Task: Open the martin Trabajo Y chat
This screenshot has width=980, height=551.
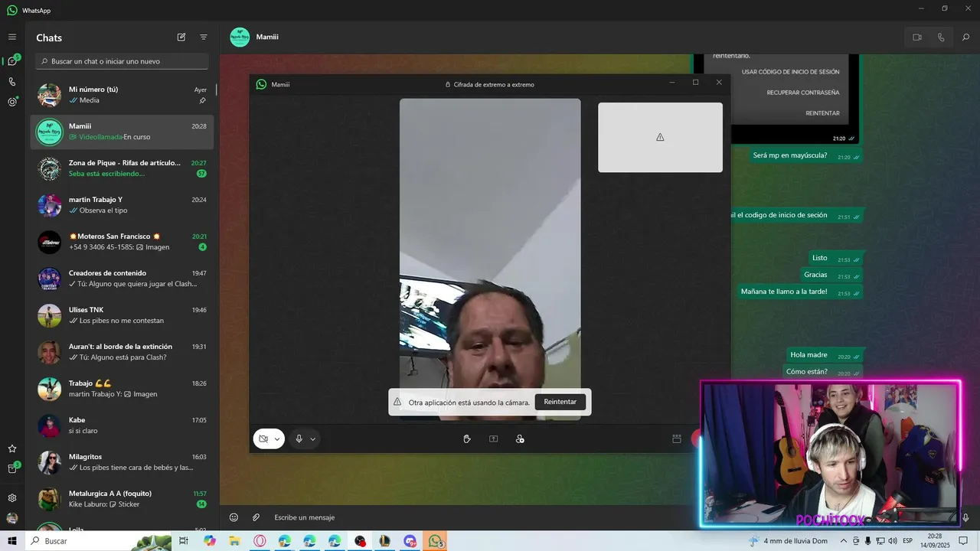Action: coord(122,205)
